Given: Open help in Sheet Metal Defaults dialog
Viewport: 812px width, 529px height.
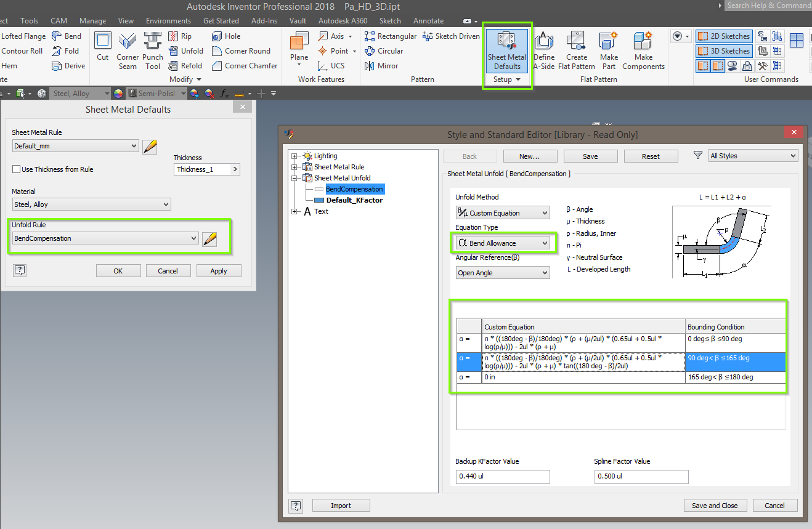Looking at the screenshot, I should (20, 270).
